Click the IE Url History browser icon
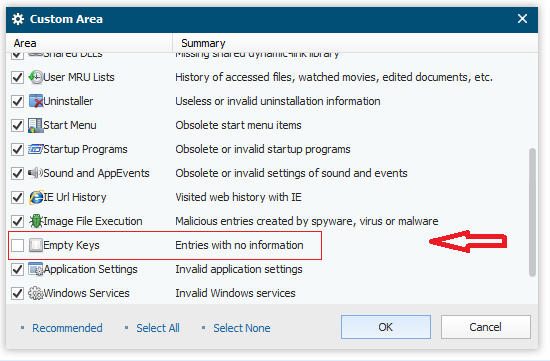The height and width of the screenshot is (361, 550). [35, 197]
